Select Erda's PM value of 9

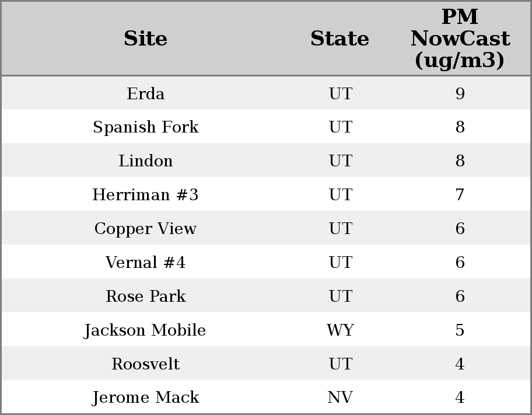(460, 93)
